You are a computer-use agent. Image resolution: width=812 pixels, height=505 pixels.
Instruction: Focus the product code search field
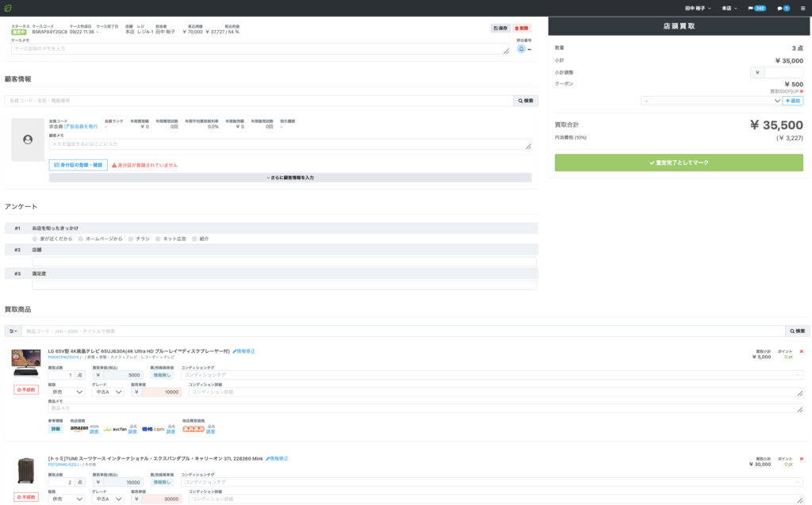coord(404,331)
